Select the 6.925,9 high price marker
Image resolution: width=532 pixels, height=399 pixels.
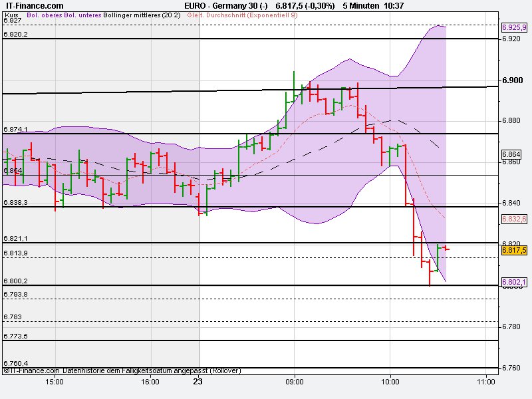513,28
